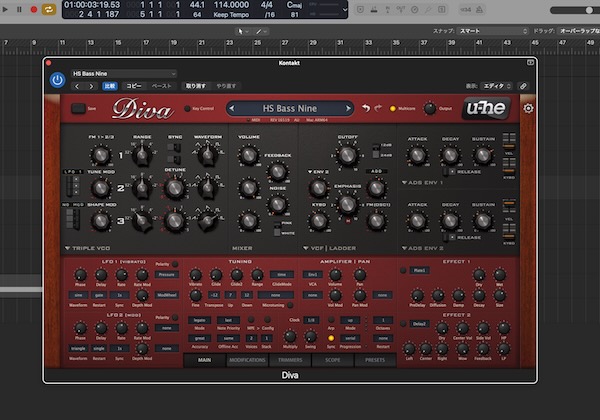Expand the VCF LADDER module selector

coord(329,248)
